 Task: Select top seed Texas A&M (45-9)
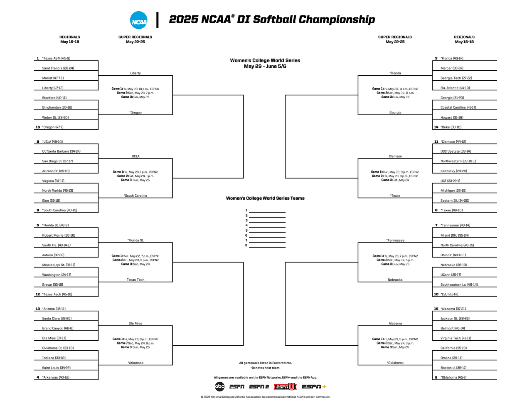coord(56,59)
